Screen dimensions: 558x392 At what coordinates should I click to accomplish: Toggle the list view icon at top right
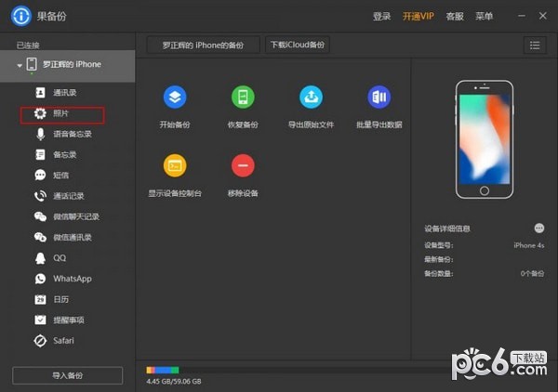pos(535,45)
